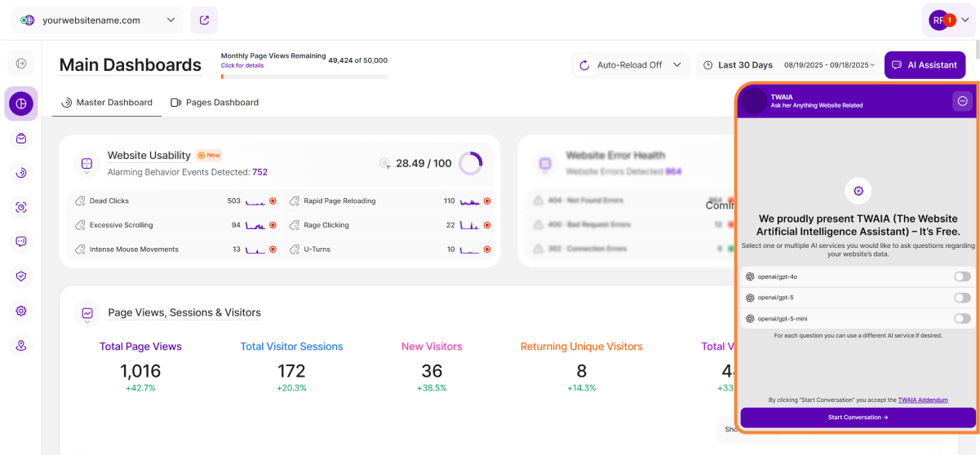The height and width of the screenshot is (455, 980).
Task: Expand the left sidebar menu icon
Action: 21,63
